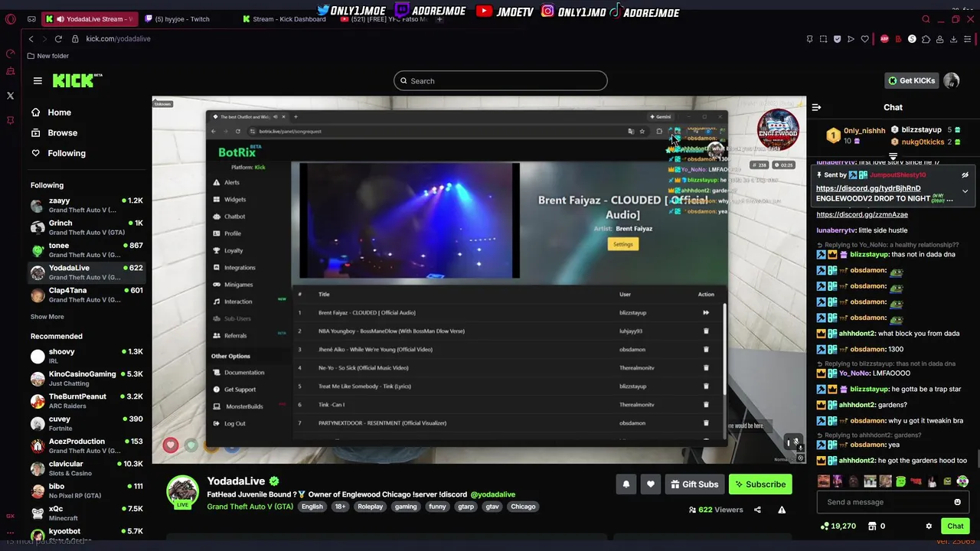Reload the kick.com page
The height and width of the screenshot is (551, 980).
click(58, 39)
